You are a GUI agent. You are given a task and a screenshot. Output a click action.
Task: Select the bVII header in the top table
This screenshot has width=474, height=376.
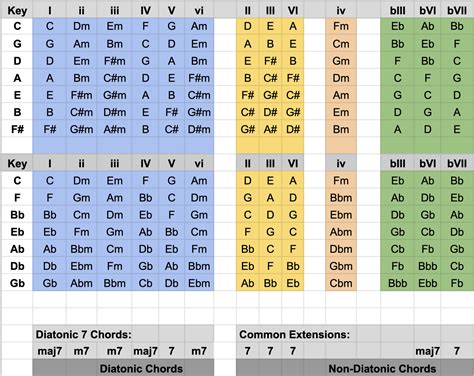[x=457, y=11]
